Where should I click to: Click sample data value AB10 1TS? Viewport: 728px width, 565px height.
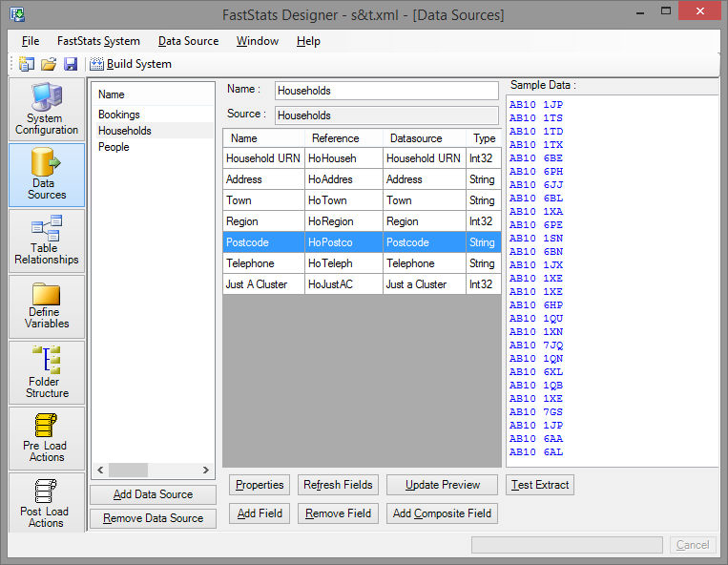536,118
